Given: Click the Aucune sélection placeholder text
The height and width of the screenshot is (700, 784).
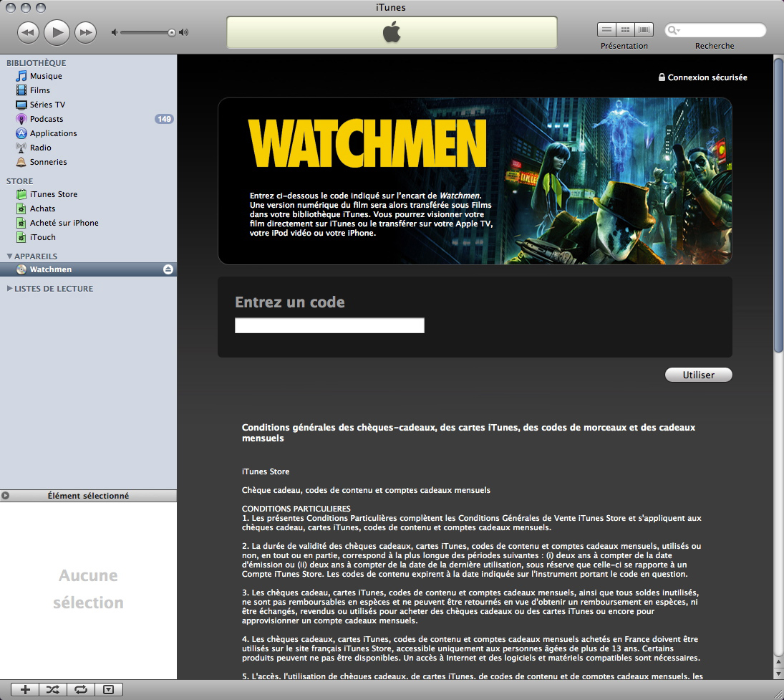Looking at the screenshot, I should point(89,589).
